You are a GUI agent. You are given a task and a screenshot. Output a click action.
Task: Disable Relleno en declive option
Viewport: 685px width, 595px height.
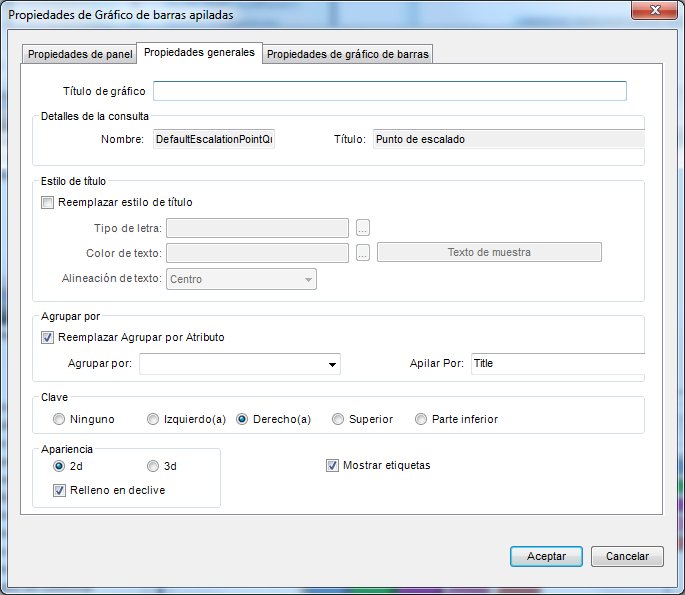click(59, 490)
